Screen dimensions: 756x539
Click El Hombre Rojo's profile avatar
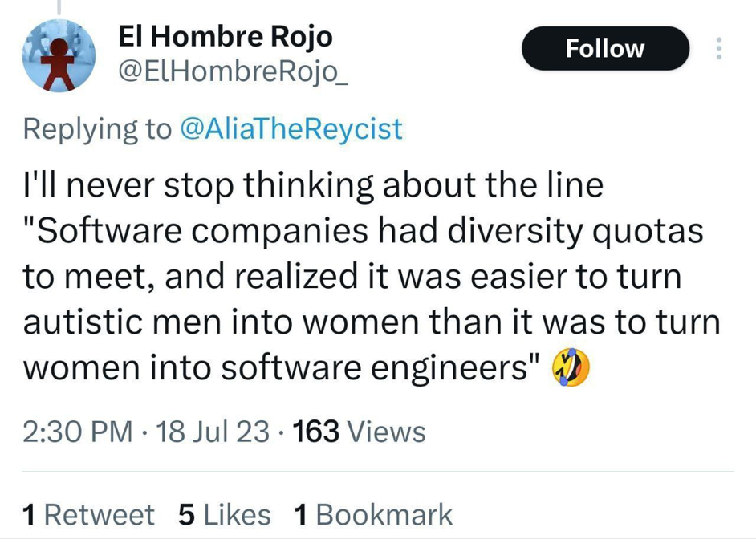[59, 56]
